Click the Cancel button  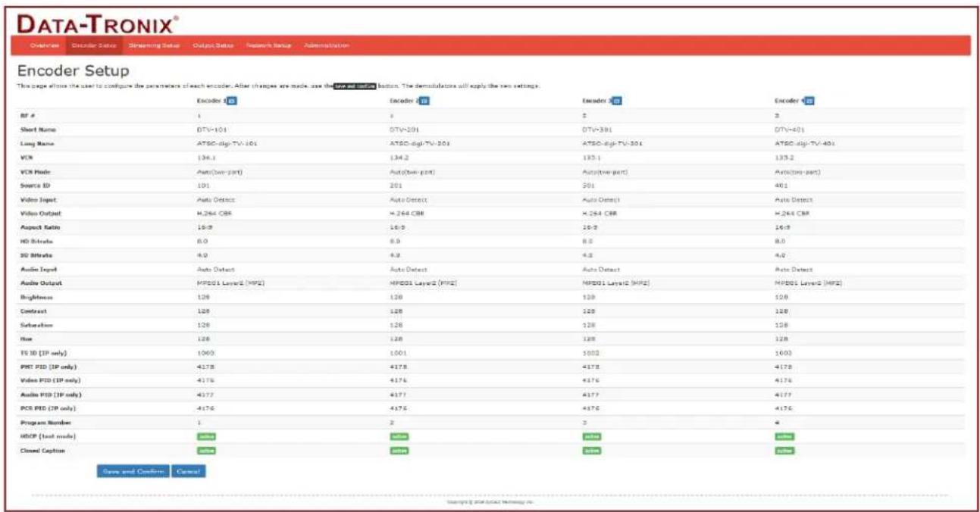188,471
